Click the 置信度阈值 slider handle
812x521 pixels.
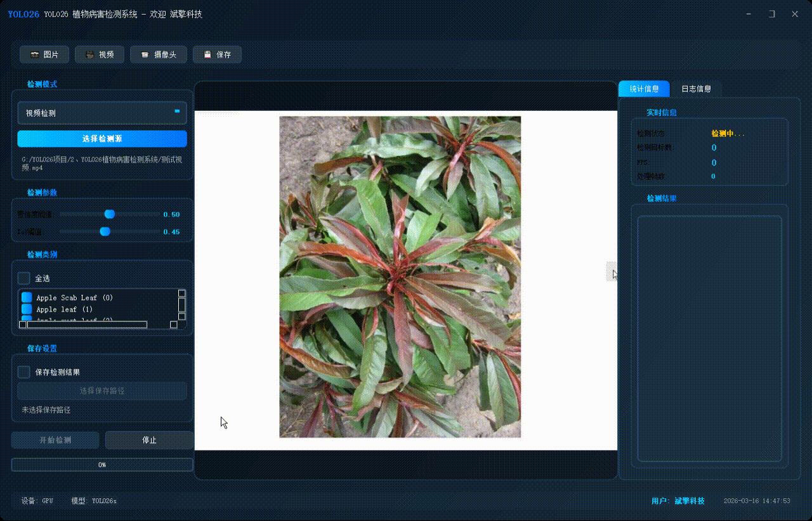coord(109,214)
